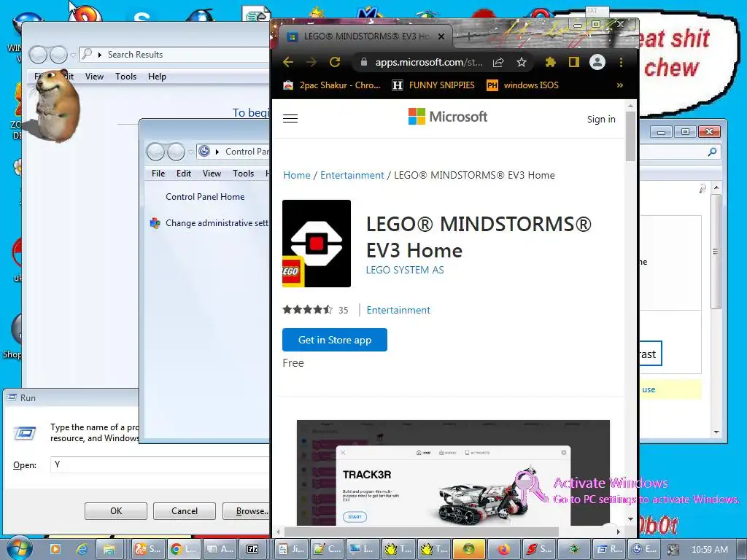The image size is (747, 560).
Task: Click OK in Run dialog
Action: [116, 511]
